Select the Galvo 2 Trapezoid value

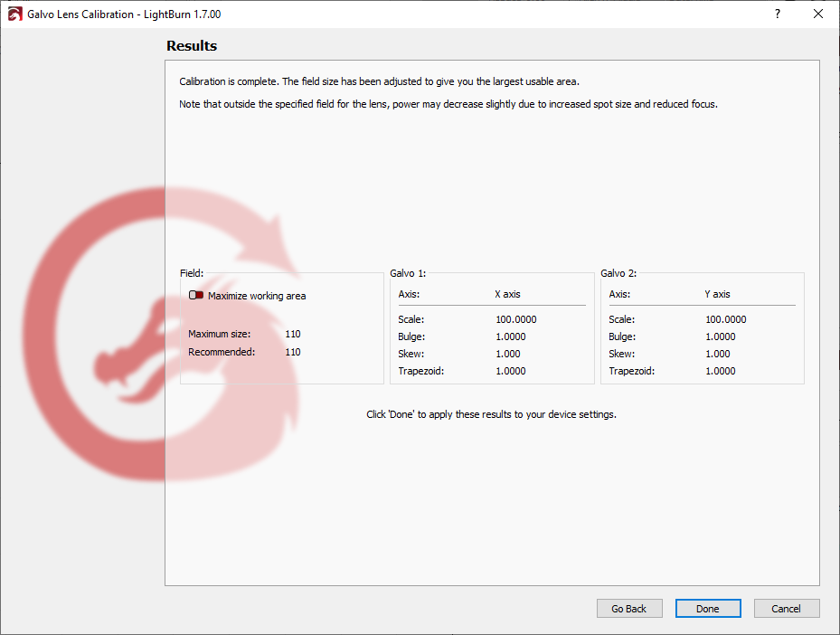[x=721, y=371]
